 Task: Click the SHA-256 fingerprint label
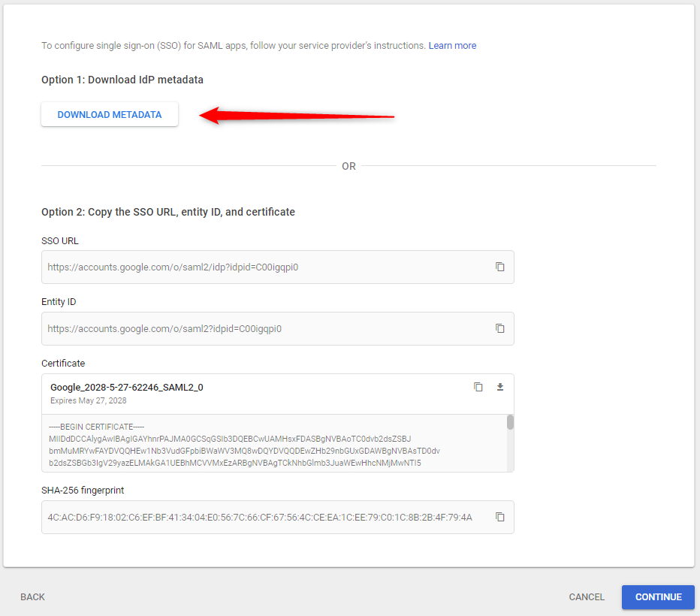coord(83,490)
